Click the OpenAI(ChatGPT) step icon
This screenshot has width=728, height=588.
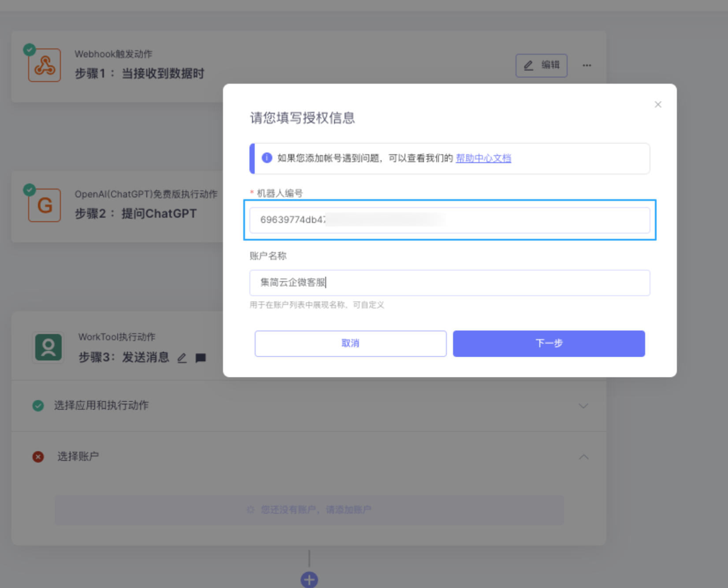pos(44,205)
